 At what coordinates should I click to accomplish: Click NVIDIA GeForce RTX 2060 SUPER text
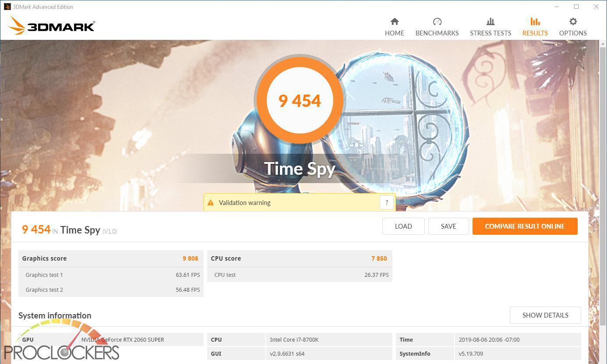[x=123, y=339]
